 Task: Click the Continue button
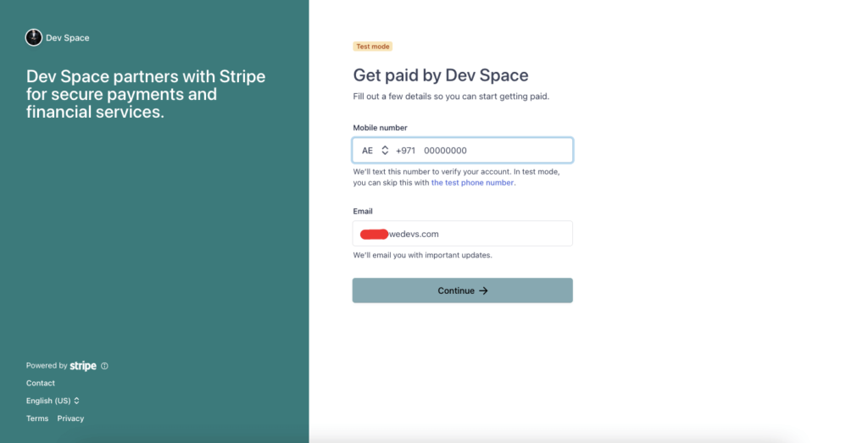point(462,291)
